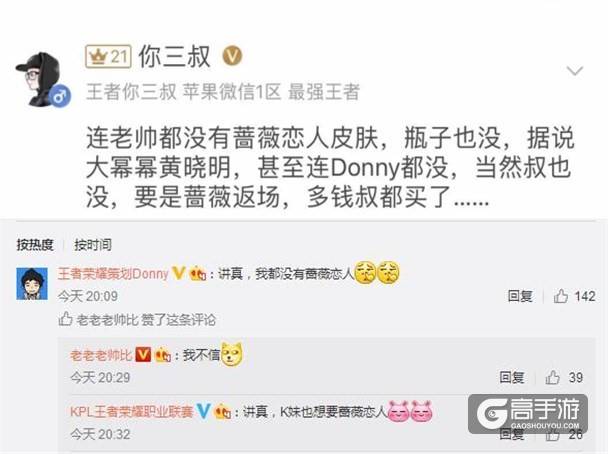Reply to Donny's comment
Viewport: 608px width, 454px height.
click(520, 297)
